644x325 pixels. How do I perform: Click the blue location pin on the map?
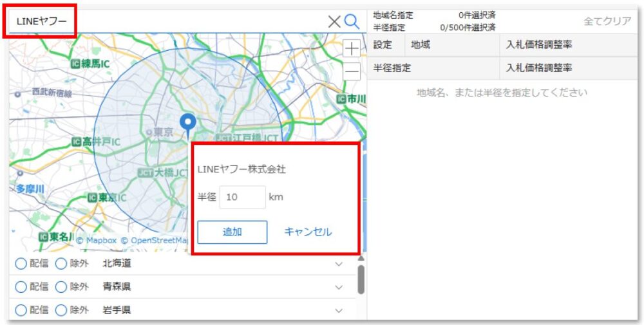tap(188, 126)
